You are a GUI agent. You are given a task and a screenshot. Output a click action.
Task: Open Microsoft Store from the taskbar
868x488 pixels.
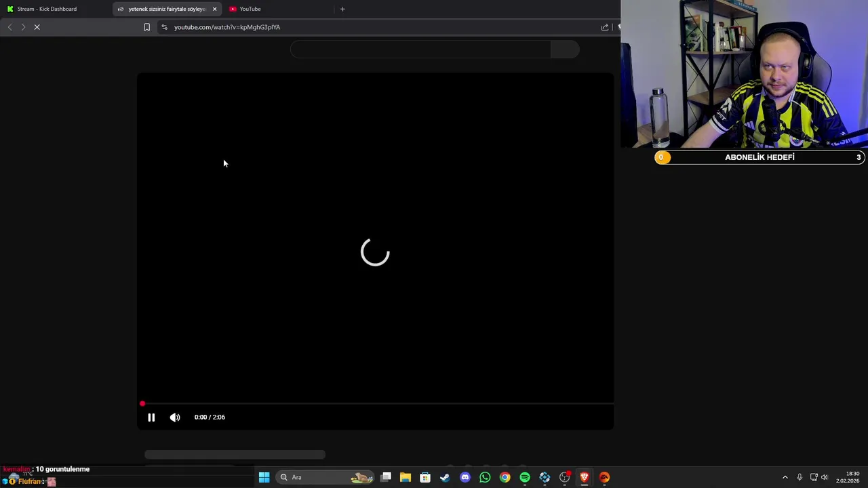(x=425, y=477)
